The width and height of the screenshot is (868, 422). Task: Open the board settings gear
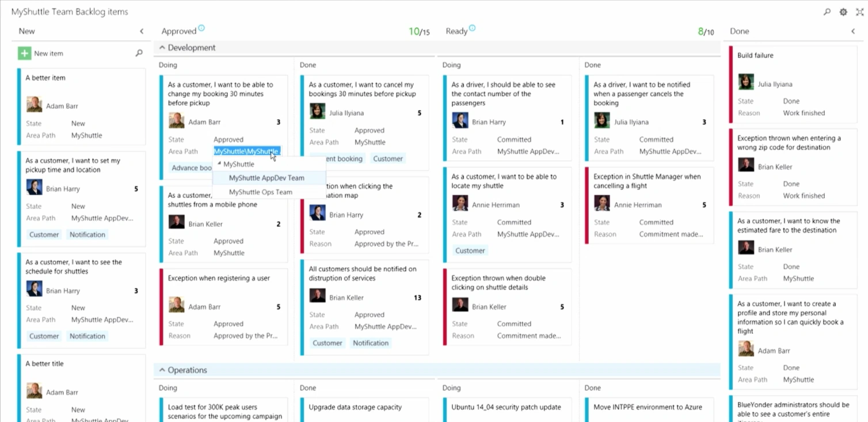[x=843, y=12]
